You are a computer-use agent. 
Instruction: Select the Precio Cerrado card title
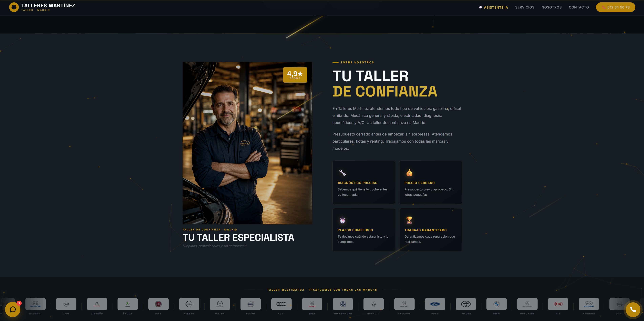tap(419, 183)
